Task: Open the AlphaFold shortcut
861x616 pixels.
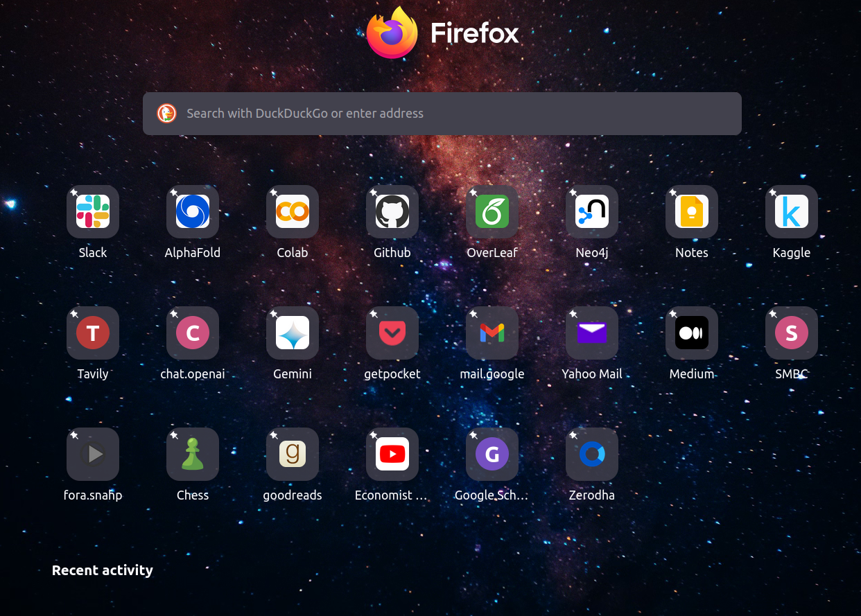Action: coord(193,212)
